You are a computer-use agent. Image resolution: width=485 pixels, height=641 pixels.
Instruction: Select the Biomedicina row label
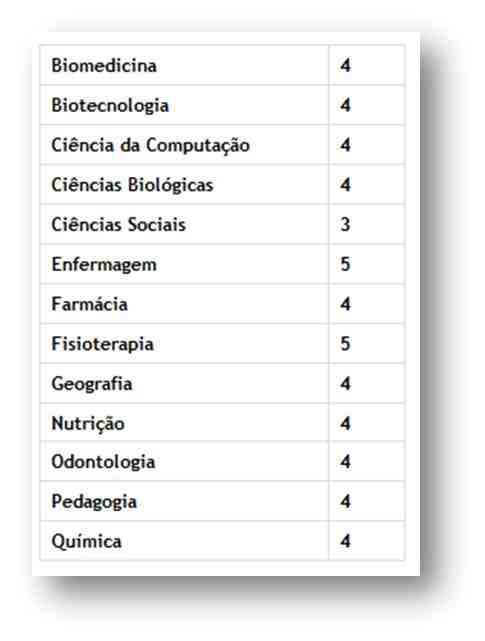104,65
